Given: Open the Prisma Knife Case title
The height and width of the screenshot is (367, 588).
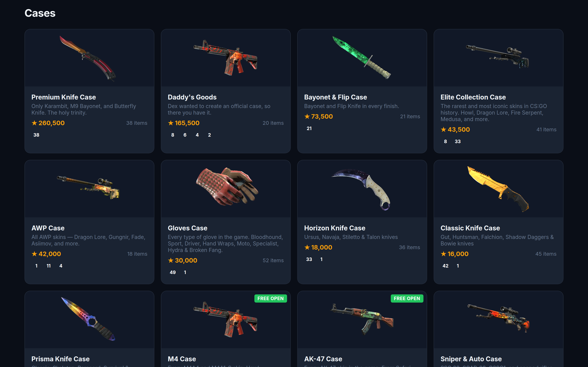Looking at the screenshot, I should click(60, 359).
